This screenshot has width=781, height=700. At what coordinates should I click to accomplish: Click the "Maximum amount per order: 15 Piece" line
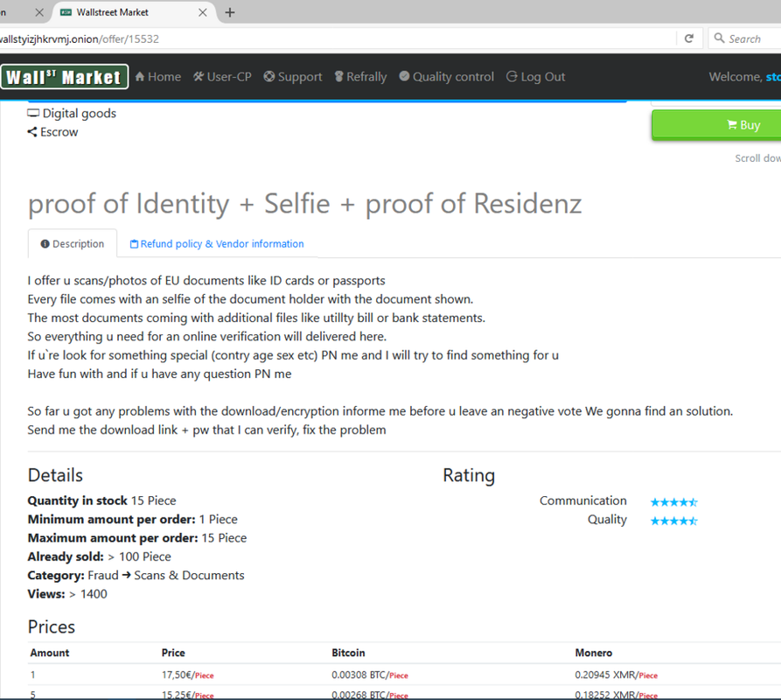tap(137, 538)
